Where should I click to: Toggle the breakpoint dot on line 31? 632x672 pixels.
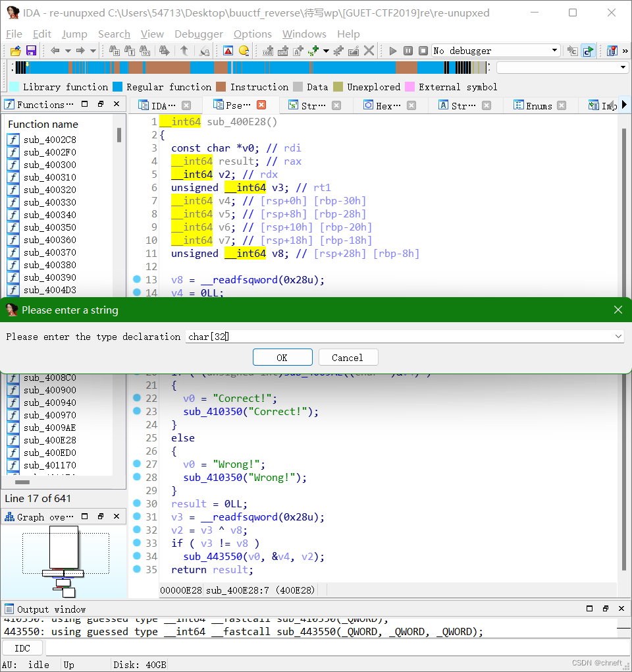138,517
